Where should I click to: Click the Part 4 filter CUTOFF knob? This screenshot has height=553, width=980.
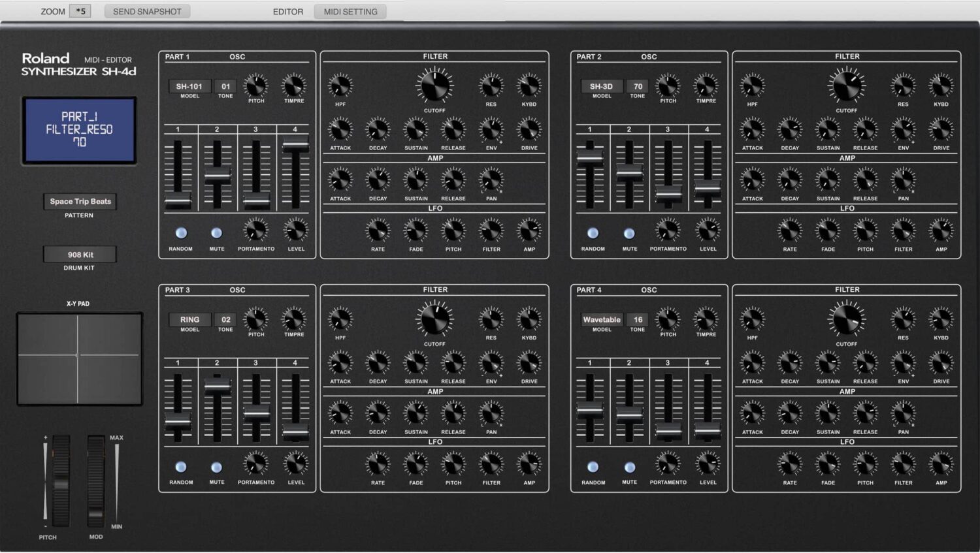tap(847, 319)
